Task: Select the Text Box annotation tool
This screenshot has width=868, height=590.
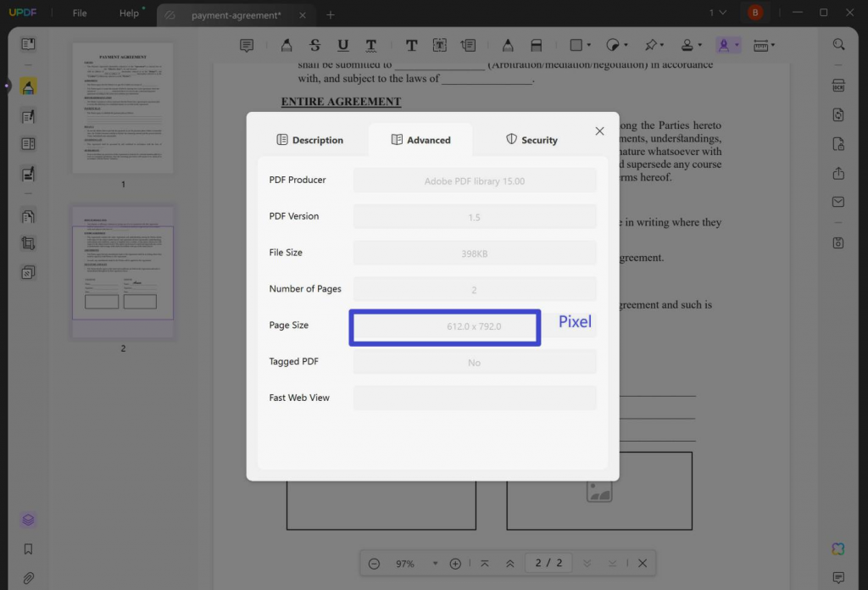Action: (439, 45)
